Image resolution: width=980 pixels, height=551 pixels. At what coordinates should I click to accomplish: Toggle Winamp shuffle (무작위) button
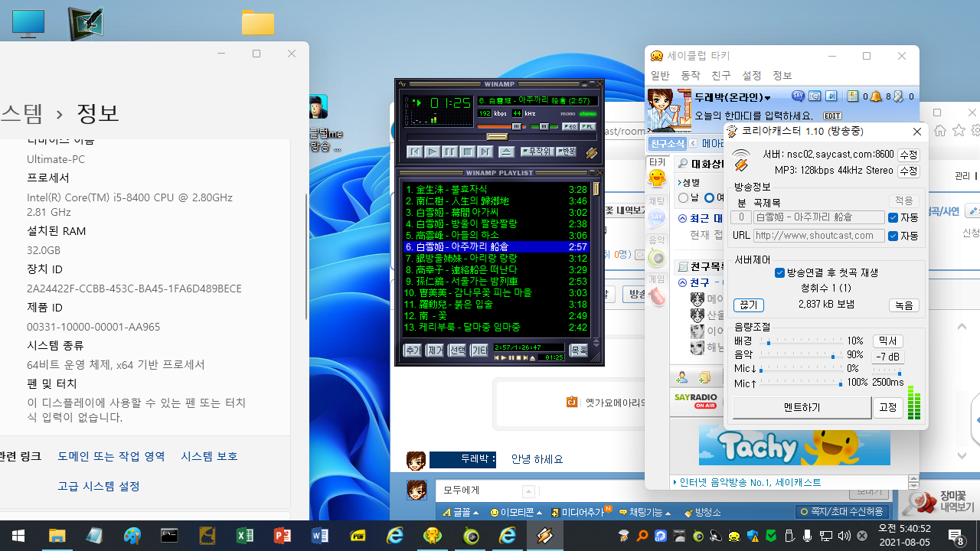[537, 152]
